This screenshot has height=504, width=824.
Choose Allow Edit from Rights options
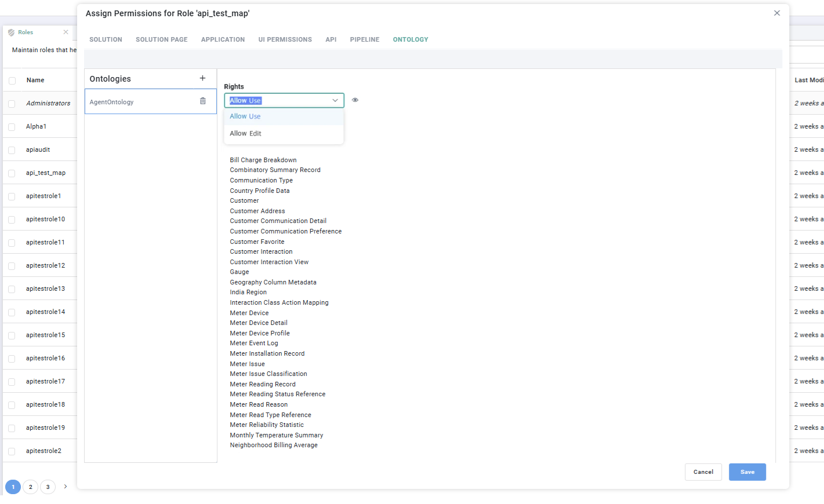coord(284,133)
